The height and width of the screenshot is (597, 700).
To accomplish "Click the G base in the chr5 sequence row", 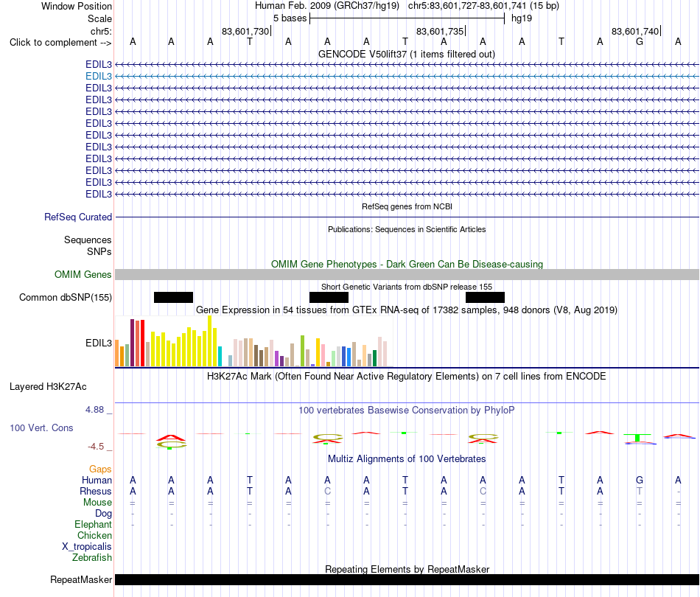I will [640, 42].
